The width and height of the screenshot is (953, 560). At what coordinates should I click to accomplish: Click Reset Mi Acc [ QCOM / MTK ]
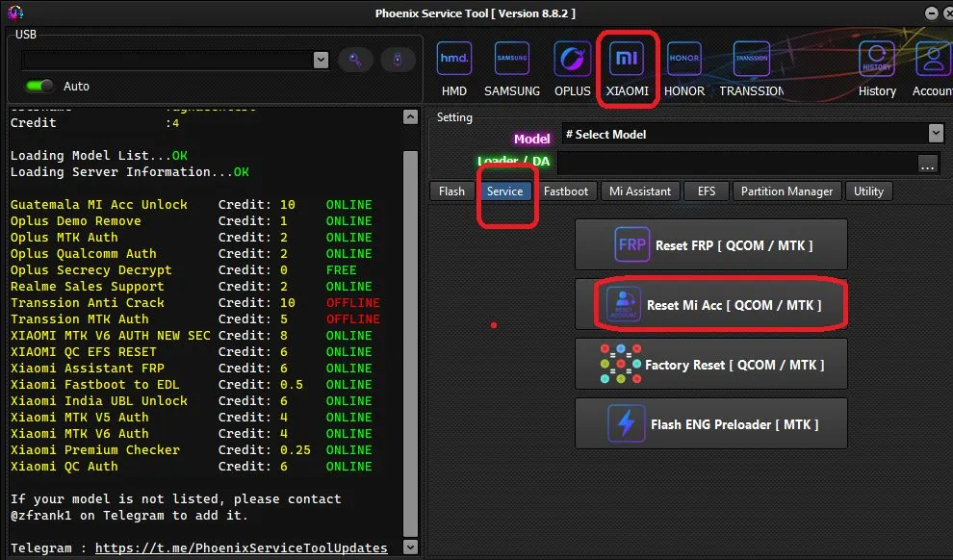[710, 304]
